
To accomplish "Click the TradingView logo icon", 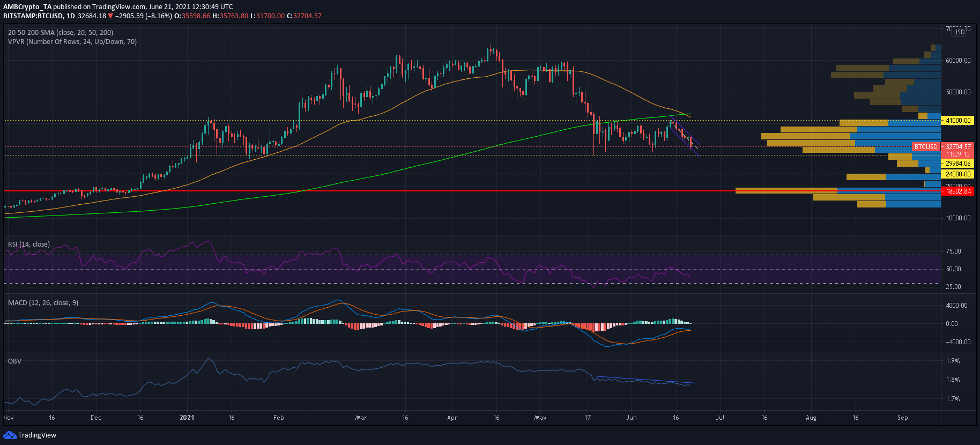I will 10,435.
